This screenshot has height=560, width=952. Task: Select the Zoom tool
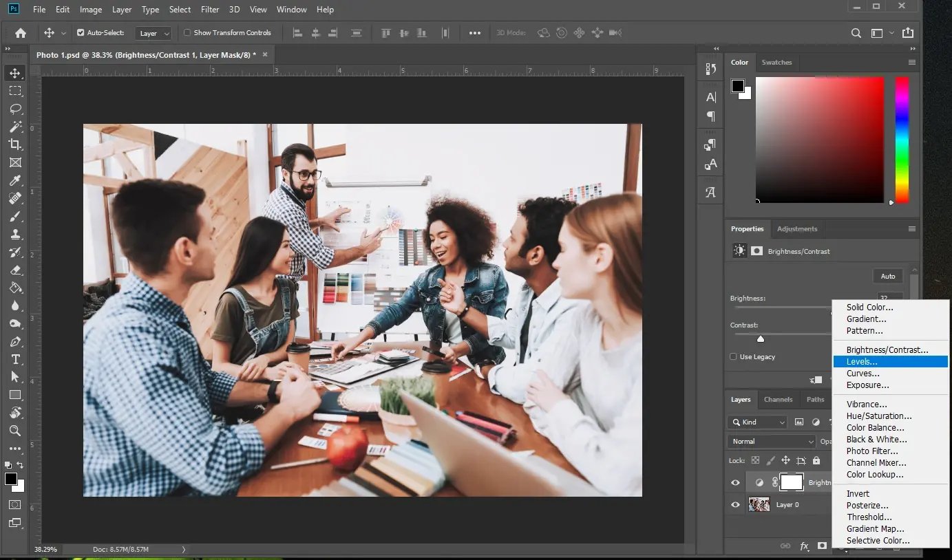(x=14, y=431)
